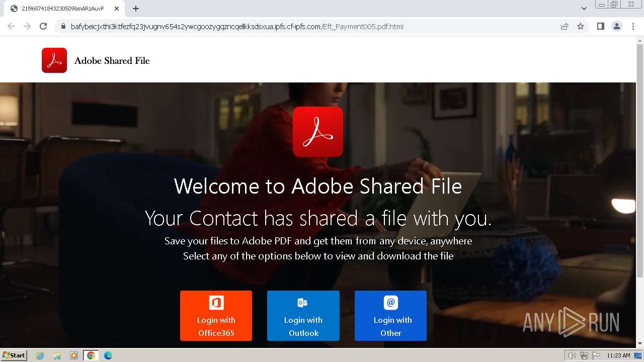Toggle the browser side panel
The height and width of the screenshot is (362, 644).
tap(601, 26)
